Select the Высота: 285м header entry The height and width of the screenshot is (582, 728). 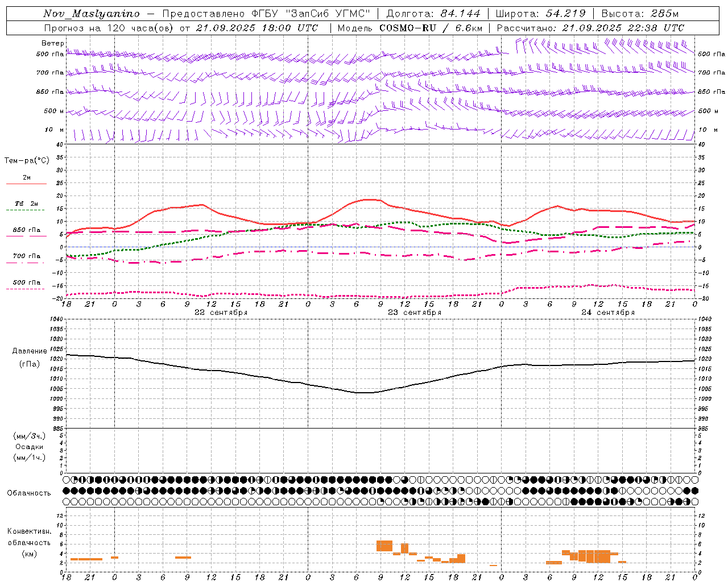[640, 14]
